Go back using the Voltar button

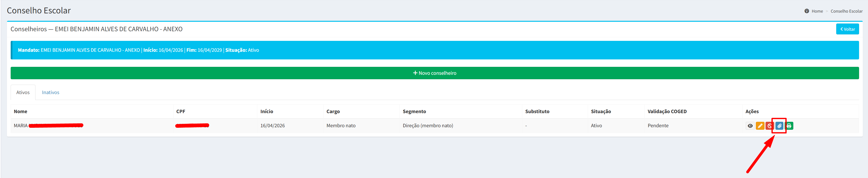(847, 29)
